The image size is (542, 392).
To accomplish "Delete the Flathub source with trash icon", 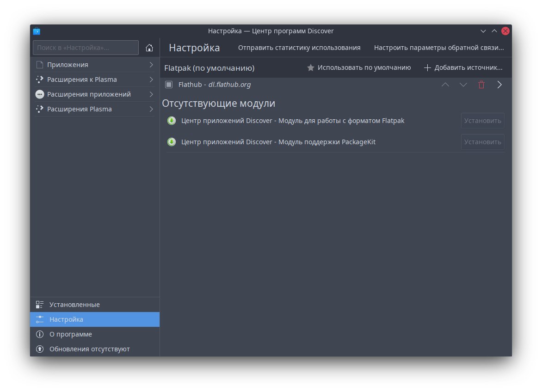I will pos(481,85).
